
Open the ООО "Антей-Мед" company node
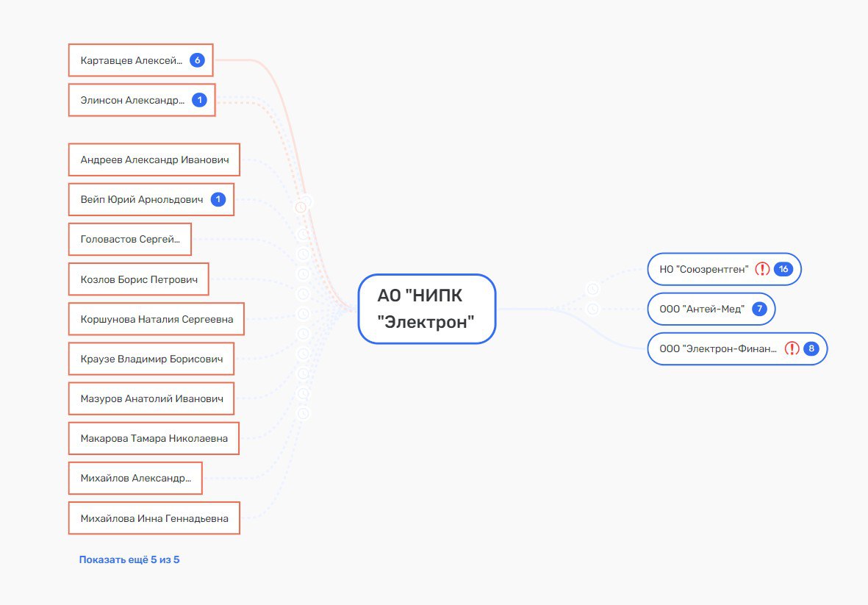pyautogui.click(x=702, y=309)
